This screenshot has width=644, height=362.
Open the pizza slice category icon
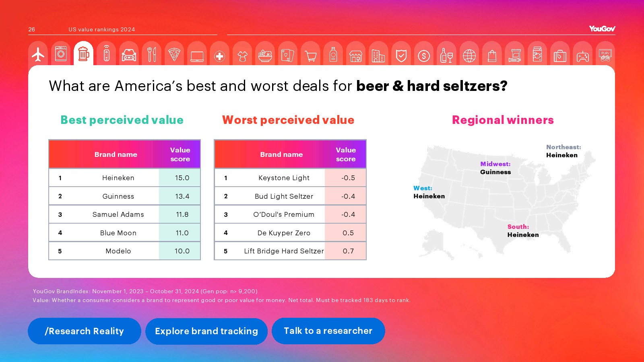pos(174,55)
